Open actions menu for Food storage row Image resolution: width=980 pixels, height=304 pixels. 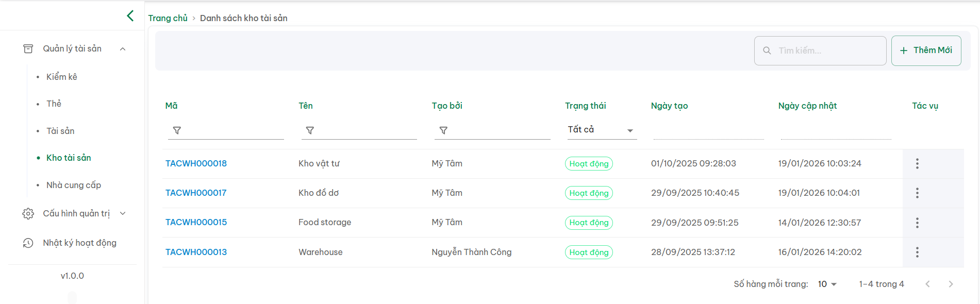(x=917, y=223)
